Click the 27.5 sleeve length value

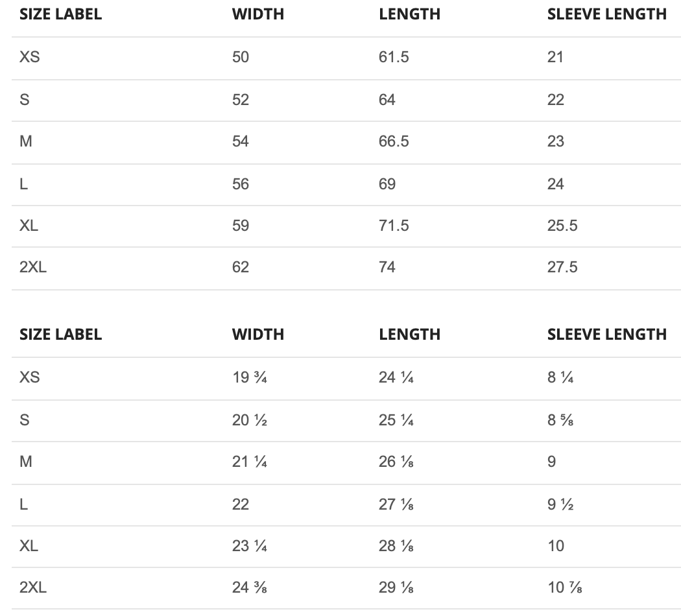(562, 267)
